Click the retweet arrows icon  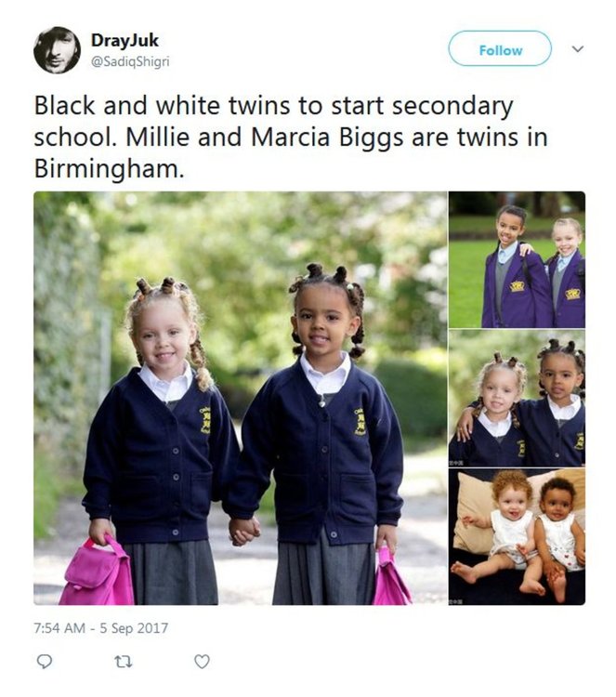[124, 662]
